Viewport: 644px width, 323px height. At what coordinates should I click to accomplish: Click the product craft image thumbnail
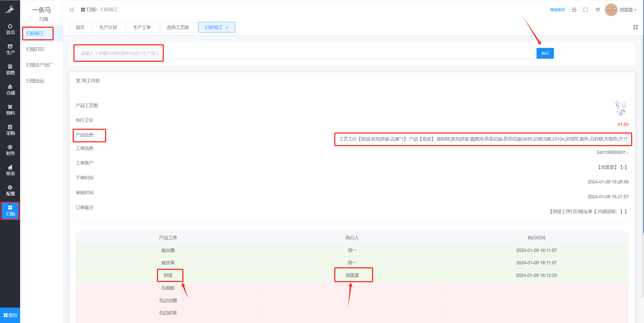(x=621, y=108)
